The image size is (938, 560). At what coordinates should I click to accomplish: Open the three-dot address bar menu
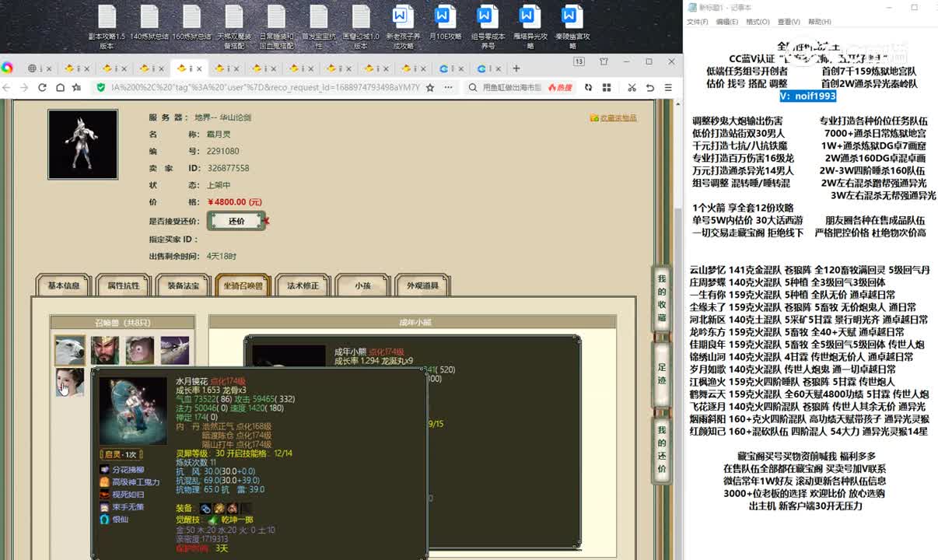pyautogui.click(x=448, y=88)
